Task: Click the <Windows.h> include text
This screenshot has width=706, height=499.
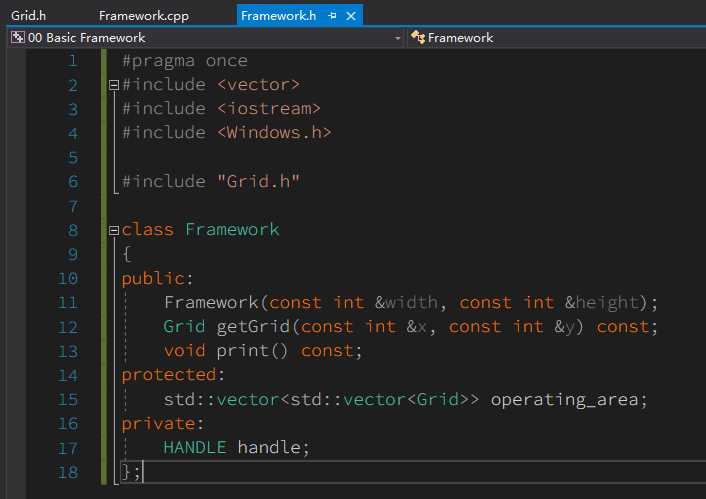Action: point(273,133)
